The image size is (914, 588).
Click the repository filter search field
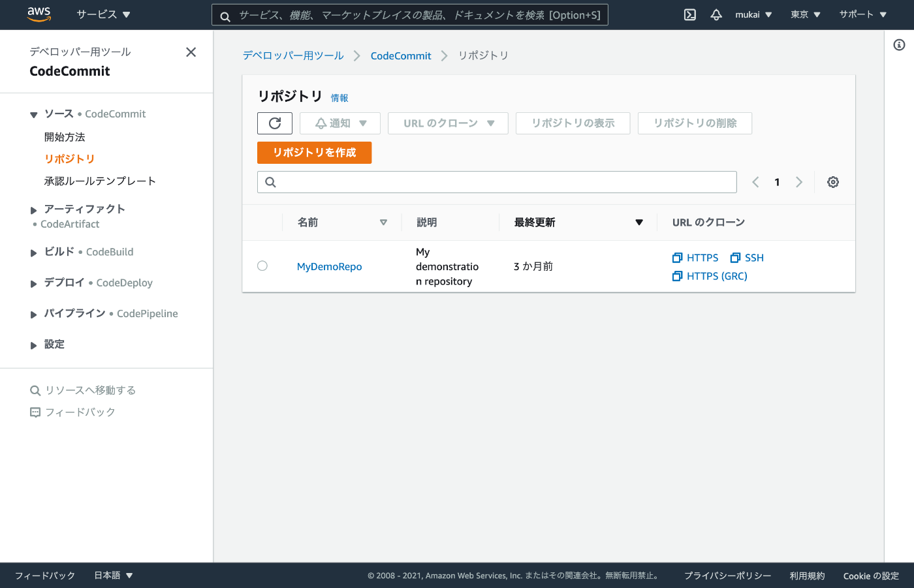497,182
